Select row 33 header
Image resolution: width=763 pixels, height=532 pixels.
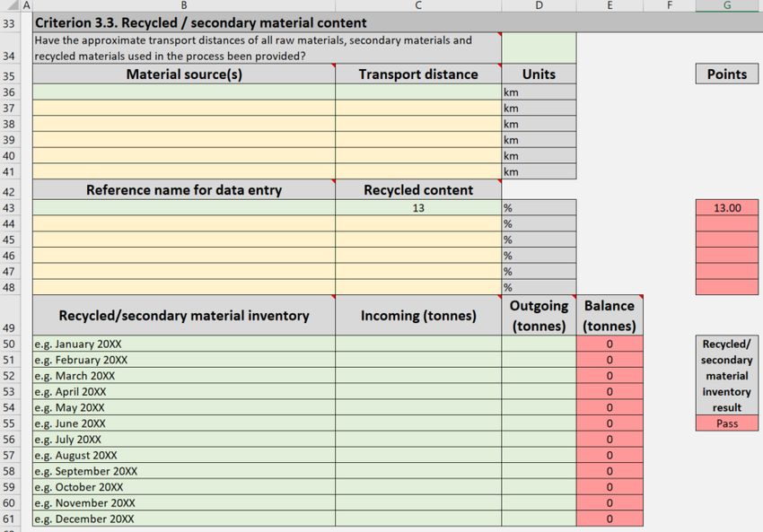point(9,22)
